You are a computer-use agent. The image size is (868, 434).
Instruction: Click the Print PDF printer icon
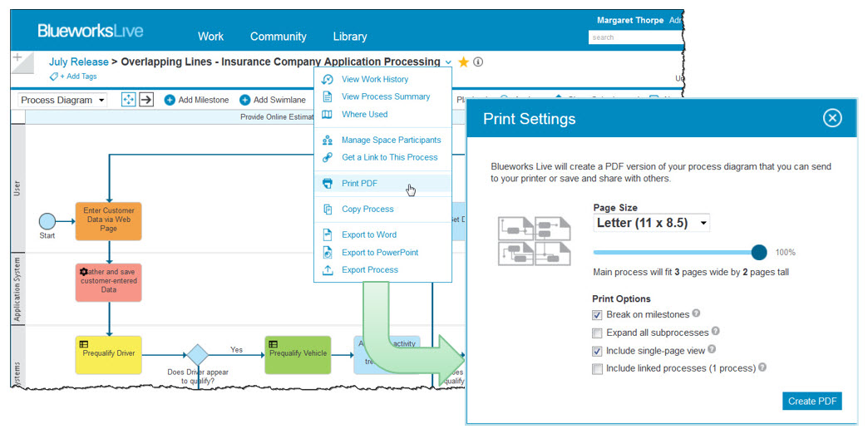coord(327,183)
